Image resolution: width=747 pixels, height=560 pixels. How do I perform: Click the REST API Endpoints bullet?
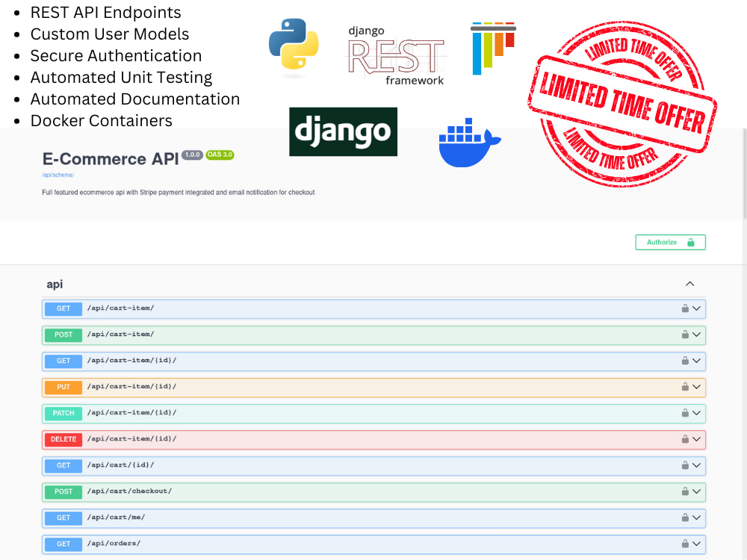[105, 13]
